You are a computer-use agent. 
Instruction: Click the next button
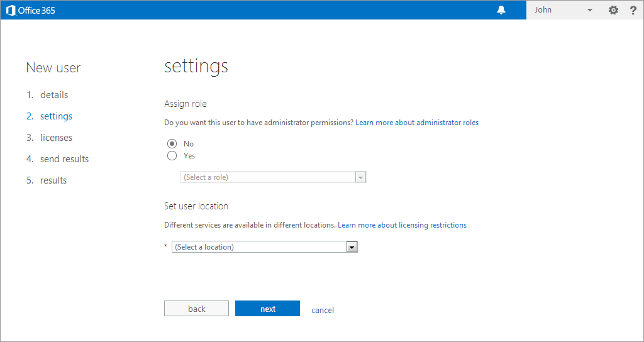point(267,309)
